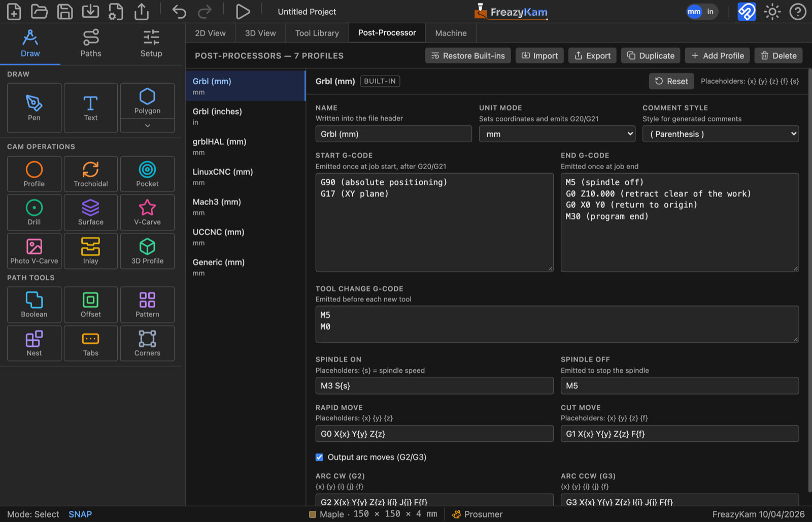Choose the Polygon shape tool
The image size is (812, 522).
click(147, 101)
